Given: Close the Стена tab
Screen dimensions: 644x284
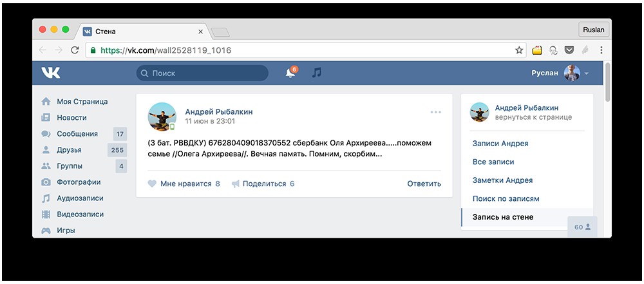Looking at the screenshot, I should click(x=200, y=32).
